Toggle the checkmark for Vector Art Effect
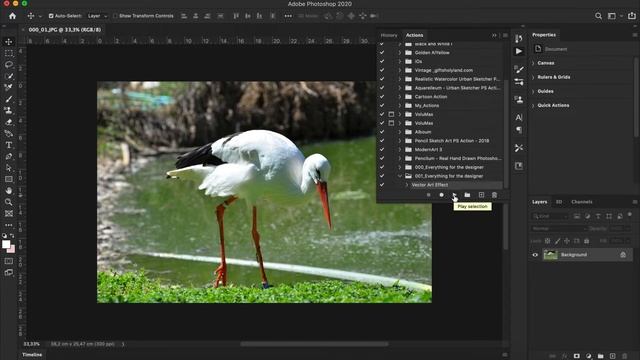 coord(382,185)
